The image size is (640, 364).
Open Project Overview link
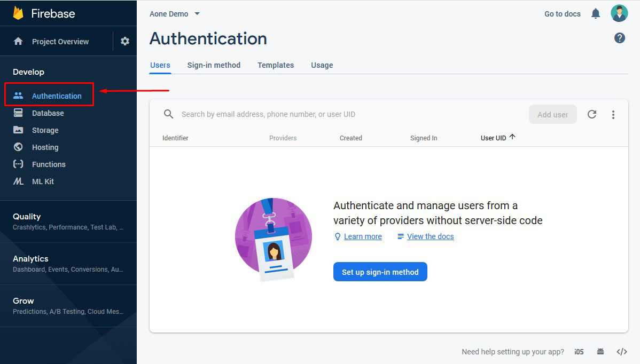click(x=60, y=42)
